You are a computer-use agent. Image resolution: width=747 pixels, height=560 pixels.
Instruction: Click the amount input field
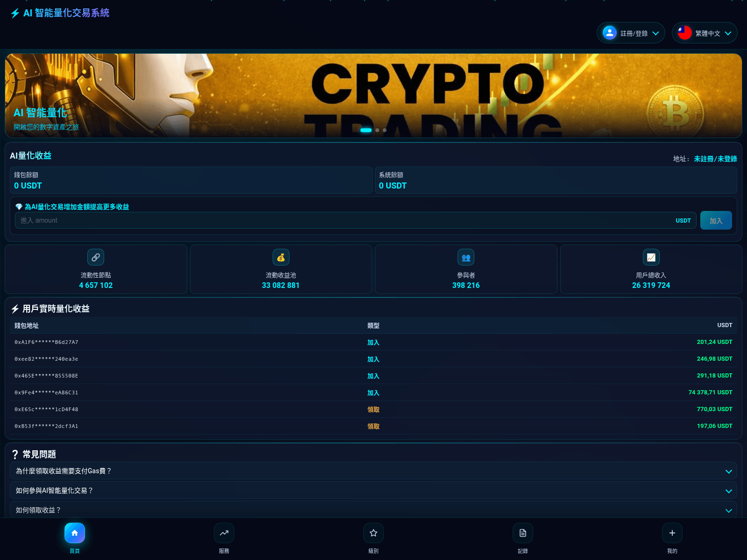tap(356, 220)
